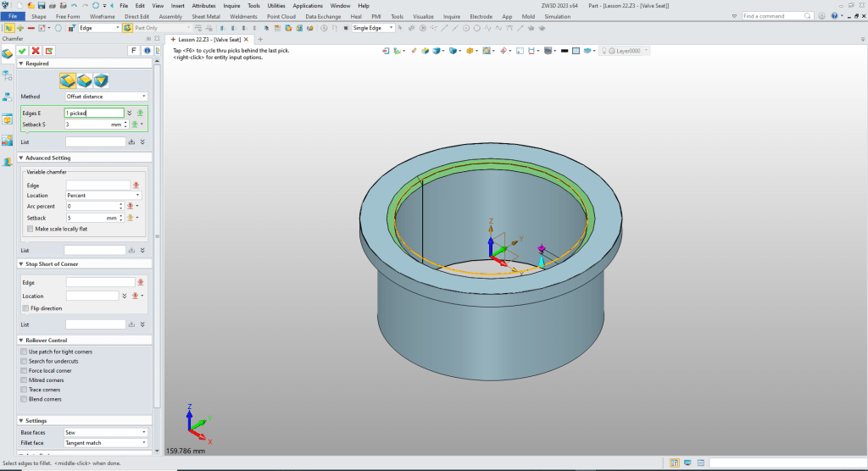The width and height of the screenshot is (868, 471).
Task: Confirm chamfer with the green checkmark
Action: 22,51
